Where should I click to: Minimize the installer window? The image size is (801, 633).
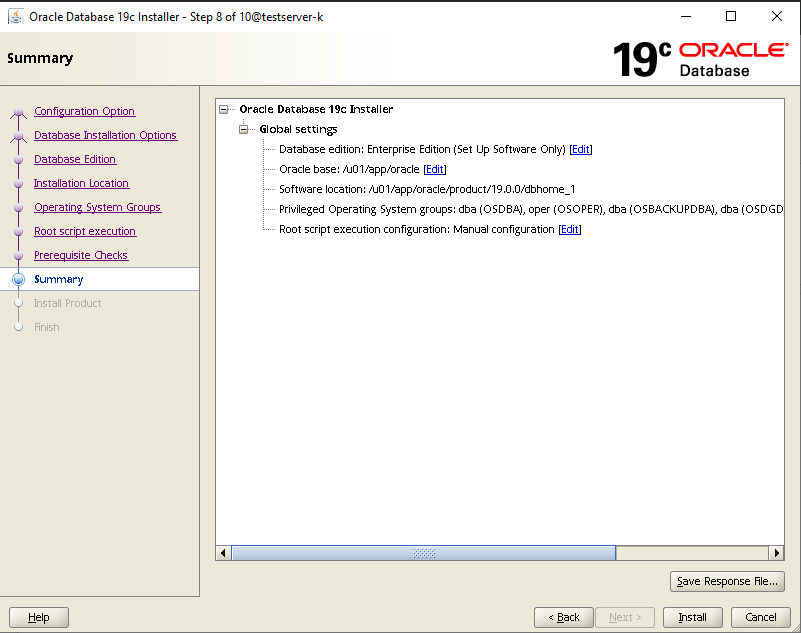point(686,16)
